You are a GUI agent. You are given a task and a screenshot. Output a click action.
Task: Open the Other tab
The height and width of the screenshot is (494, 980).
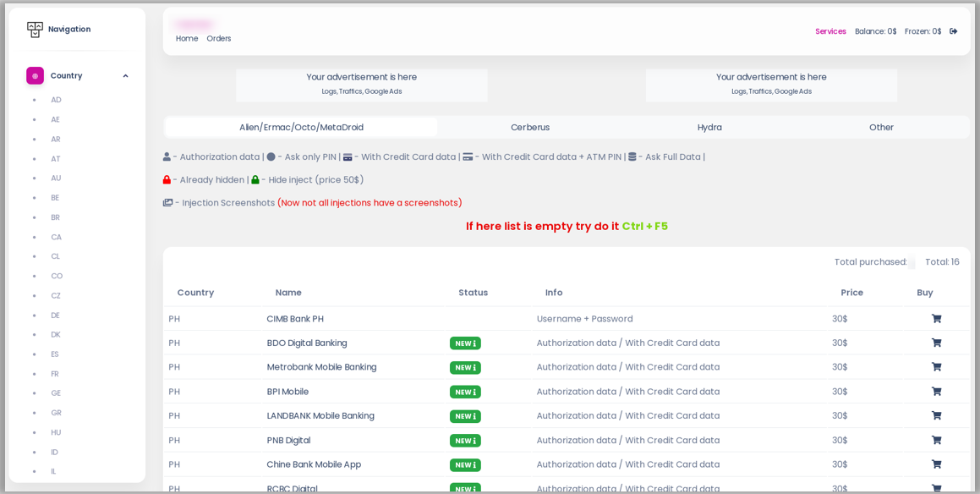880,128
